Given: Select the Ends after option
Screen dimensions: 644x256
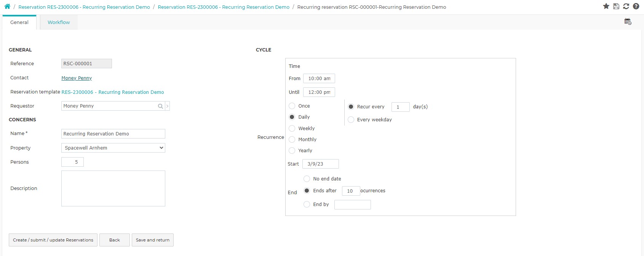Looking at the screenshot, I should [x=307, y=191].
